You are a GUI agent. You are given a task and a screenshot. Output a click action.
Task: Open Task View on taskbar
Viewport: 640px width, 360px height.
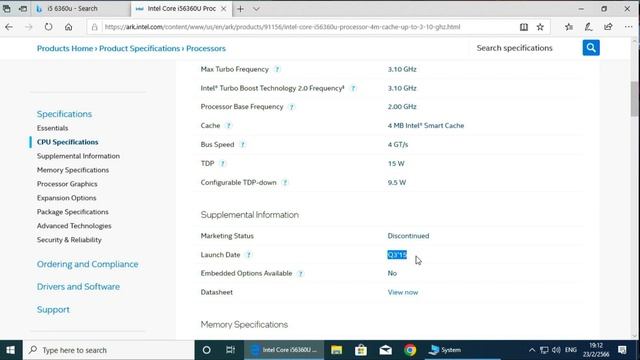[x=231, y=350]
